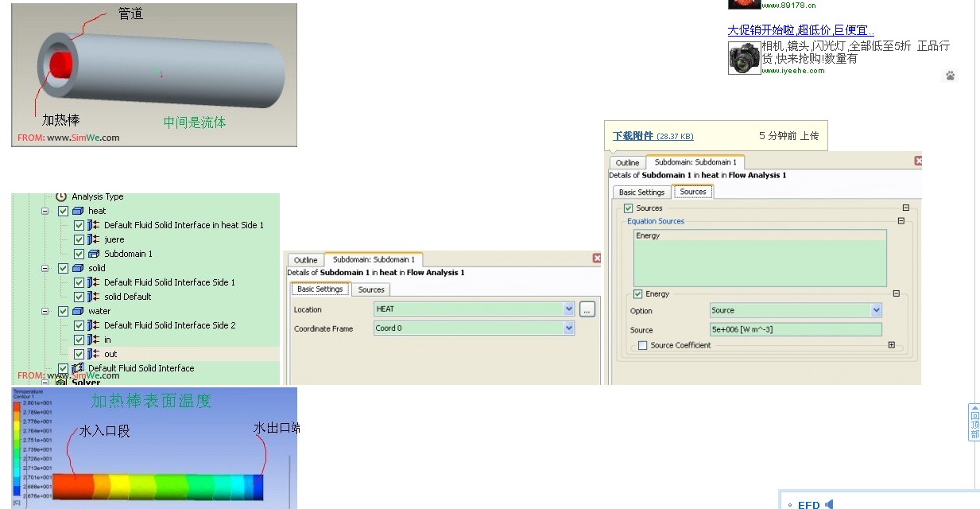This screenshot has width=980, height=509.
Task: Click the juere boundary icon
Action: click(94, 239)
